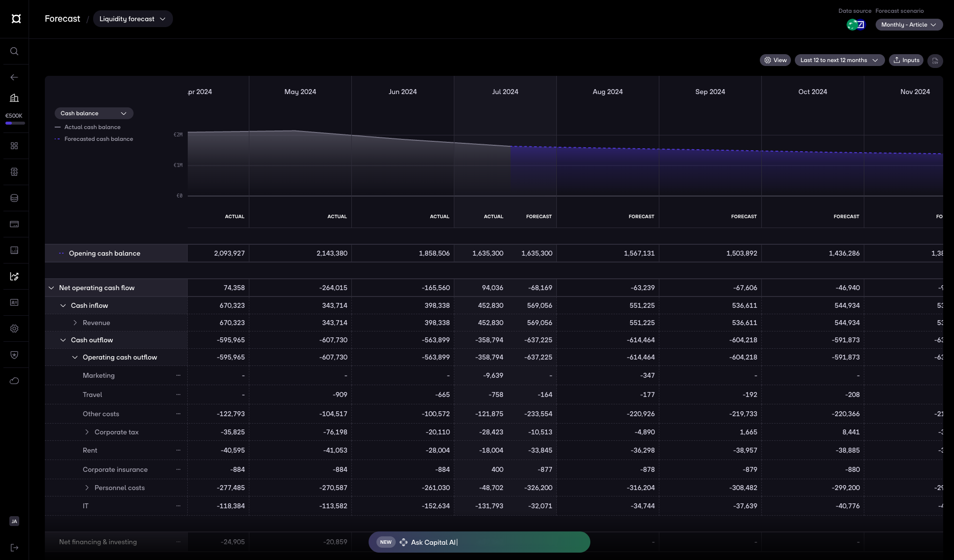Click the View button

tap(775, 60)
